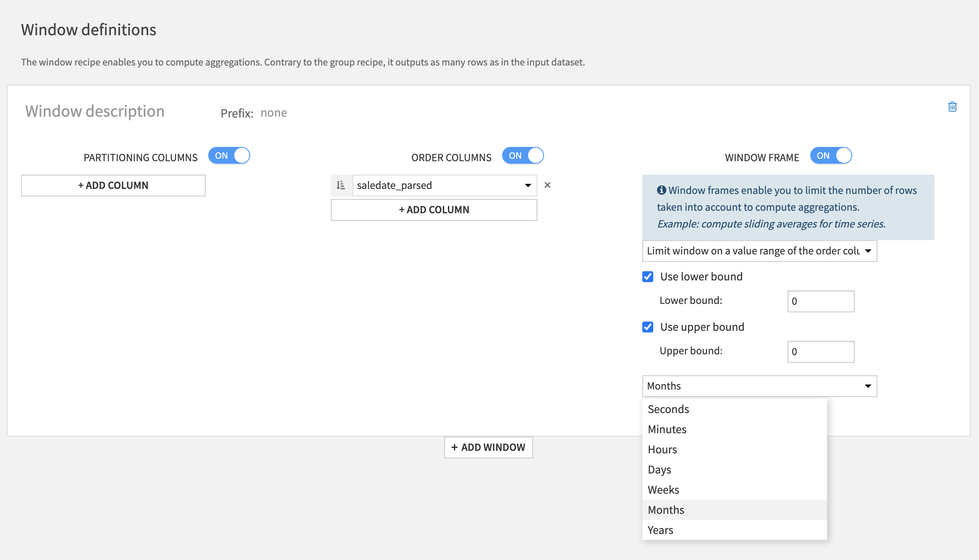Click the Window description title
Screen dimensions: 979x560
(95, 111)
